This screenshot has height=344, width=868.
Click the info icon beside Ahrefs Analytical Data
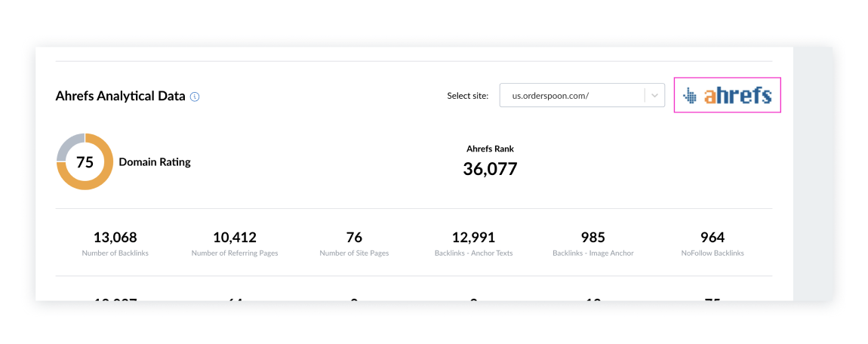pos(195,97)
